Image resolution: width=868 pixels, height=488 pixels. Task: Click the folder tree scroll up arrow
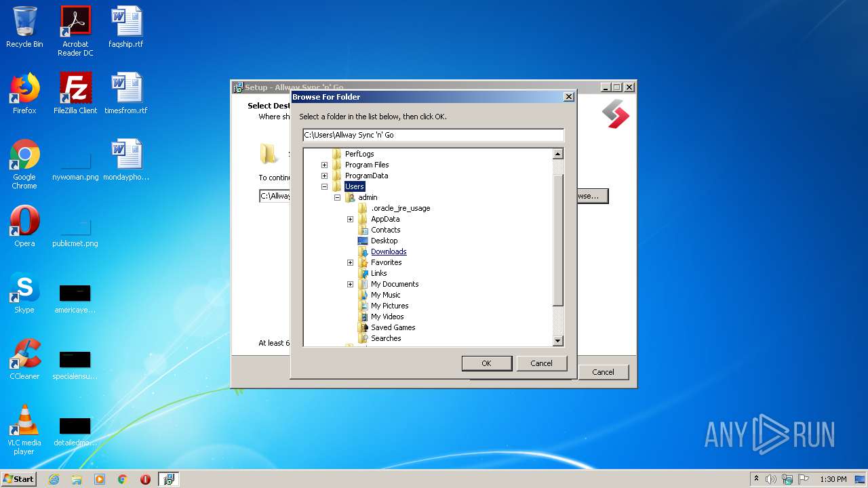pyautogui.click(x=558, y=154)
